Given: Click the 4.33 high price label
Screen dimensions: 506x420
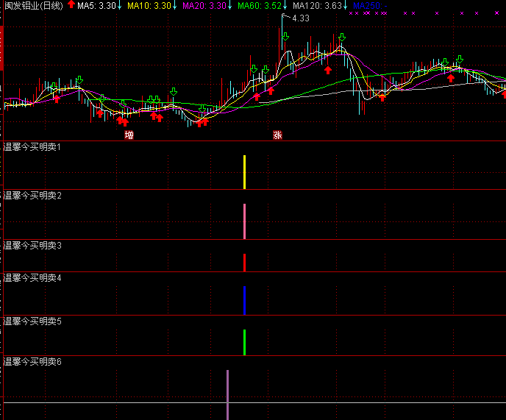Looking at the screenshot, I should tap(301, 18).
